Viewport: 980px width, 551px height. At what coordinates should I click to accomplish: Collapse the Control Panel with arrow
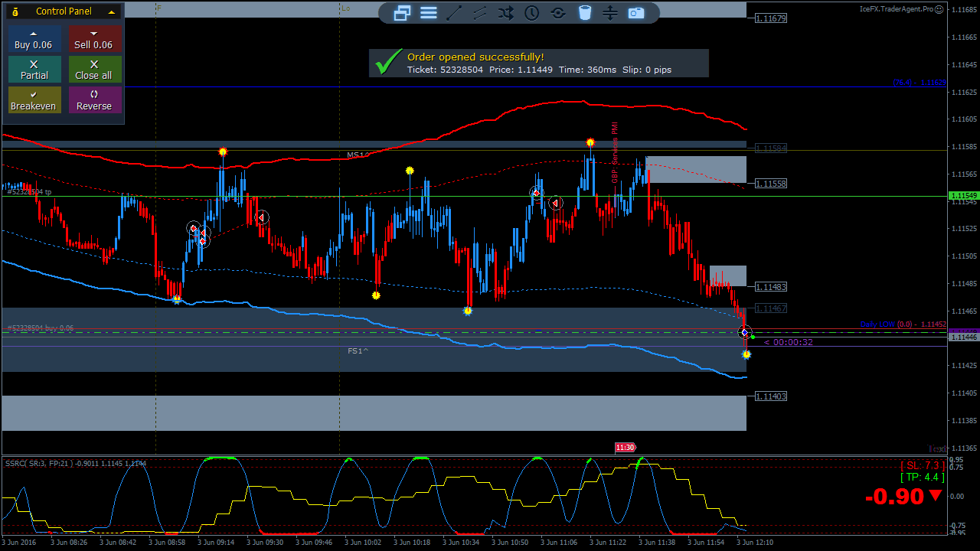112,11
